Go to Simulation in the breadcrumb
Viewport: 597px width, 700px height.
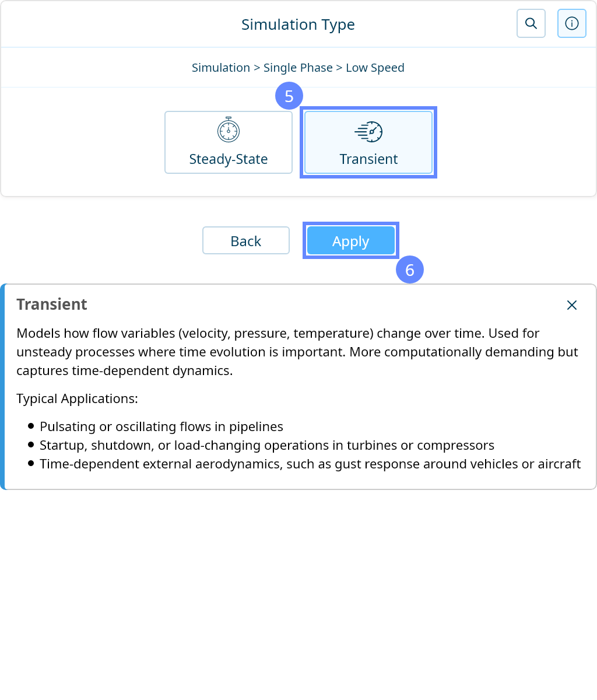[220, 68]
